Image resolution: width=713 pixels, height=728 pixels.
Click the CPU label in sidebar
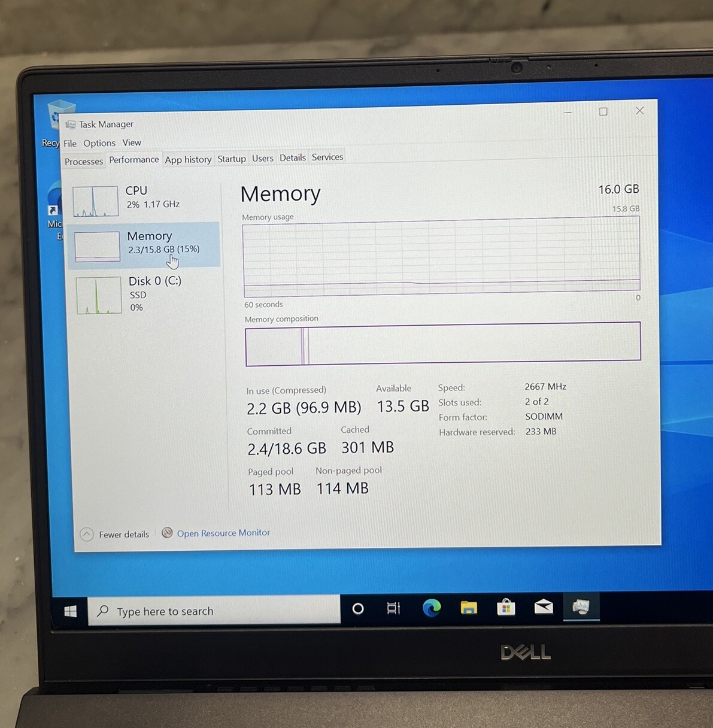[x=136, y=190]
